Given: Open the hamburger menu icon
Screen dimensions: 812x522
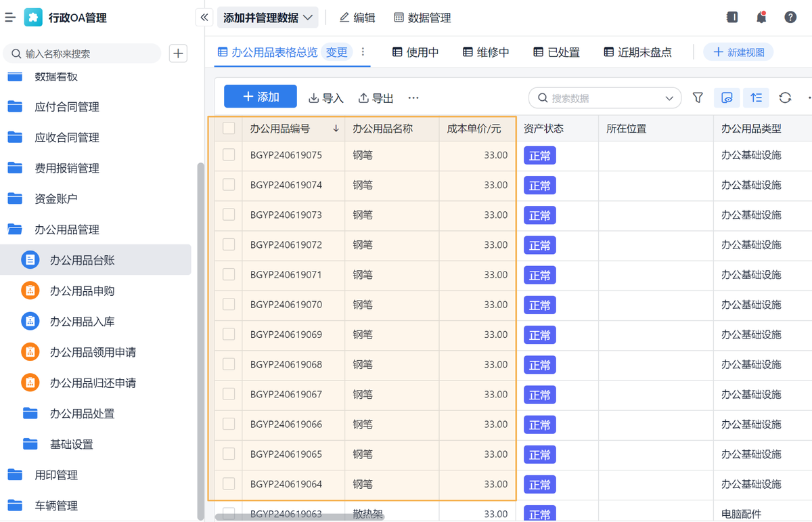Looking at the screenshot, I should [10, 18].
